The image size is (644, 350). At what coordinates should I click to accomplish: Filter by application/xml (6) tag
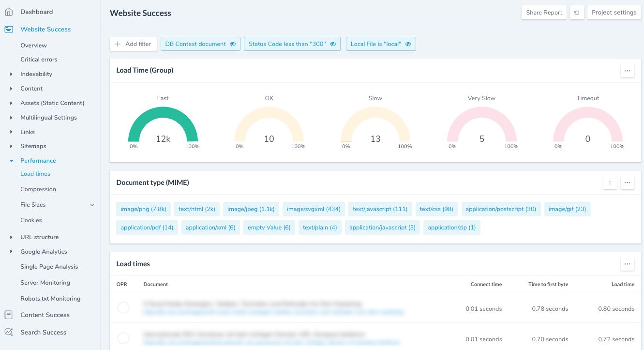coord(210,228)
